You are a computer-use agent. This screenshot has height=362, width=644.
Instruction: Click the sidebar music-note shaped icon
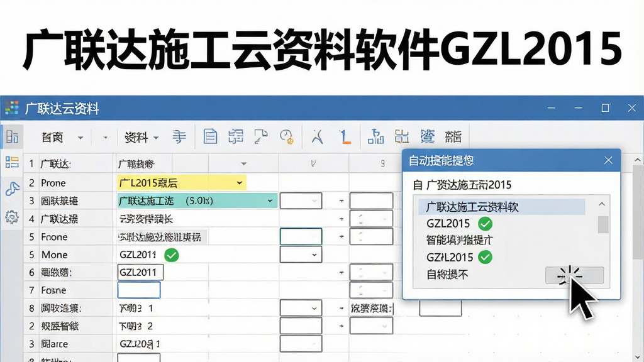coord(13,189)
